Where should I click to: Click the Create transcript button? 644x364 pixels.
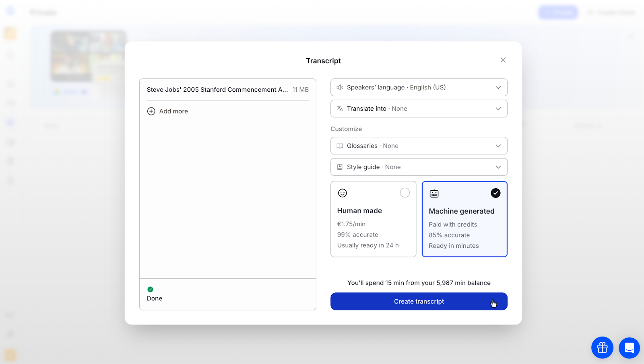(419, 301)
